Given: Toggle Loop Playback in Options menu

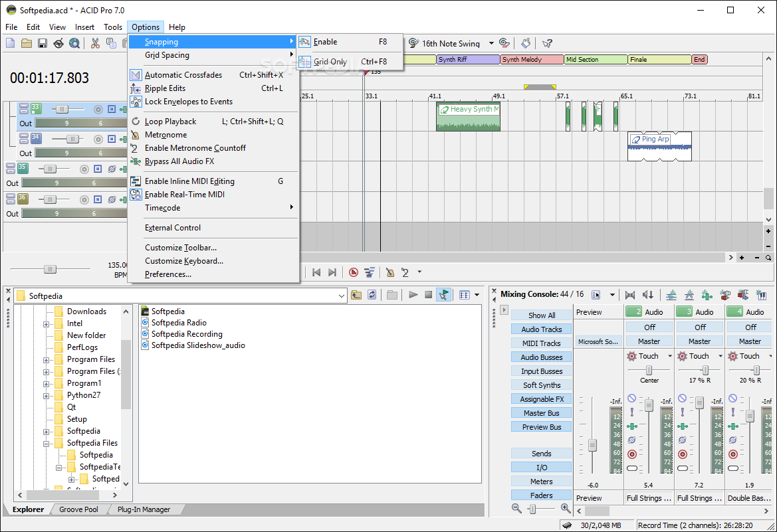Looking at the screenshot, I should [x=213, y=122].
